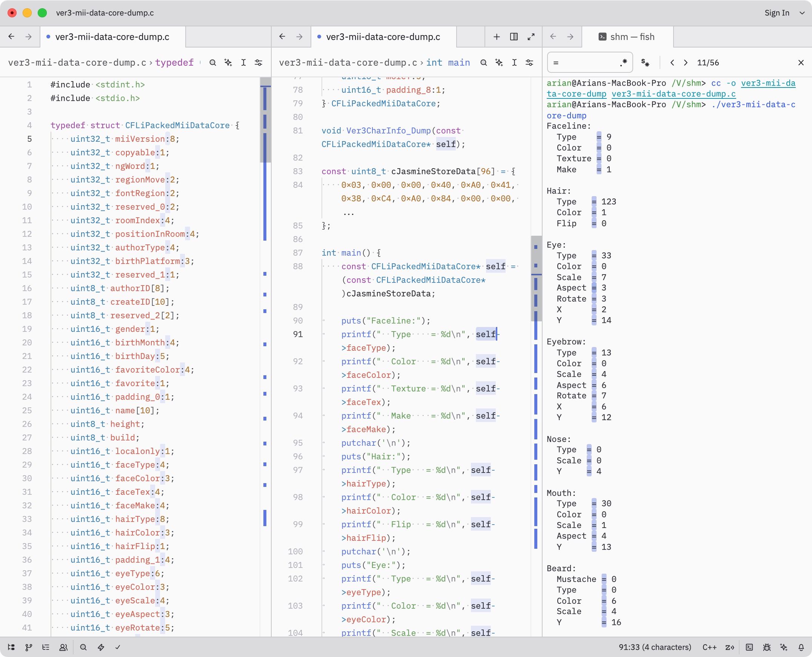Open the new-item plus menu in middle pane
This screenshot has height=657, width=812.
click(x=497, y=37)
